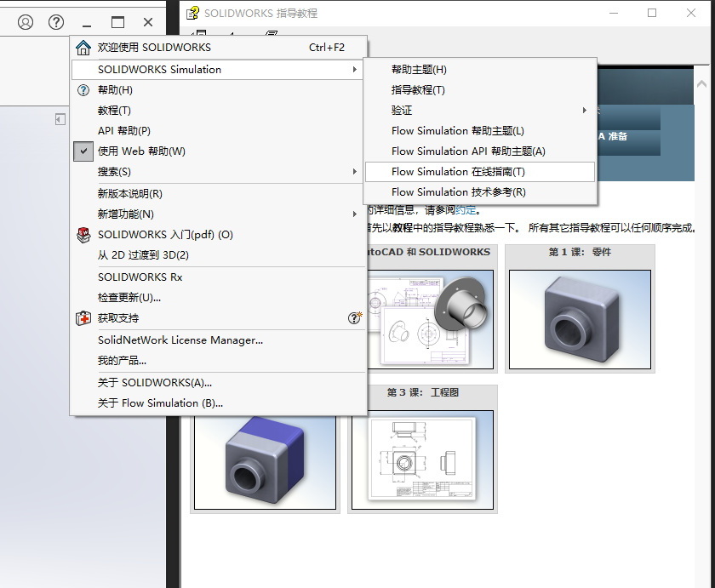
Task: Launch SOLIDWORKS Rx entry
Action: click(219, 277)
